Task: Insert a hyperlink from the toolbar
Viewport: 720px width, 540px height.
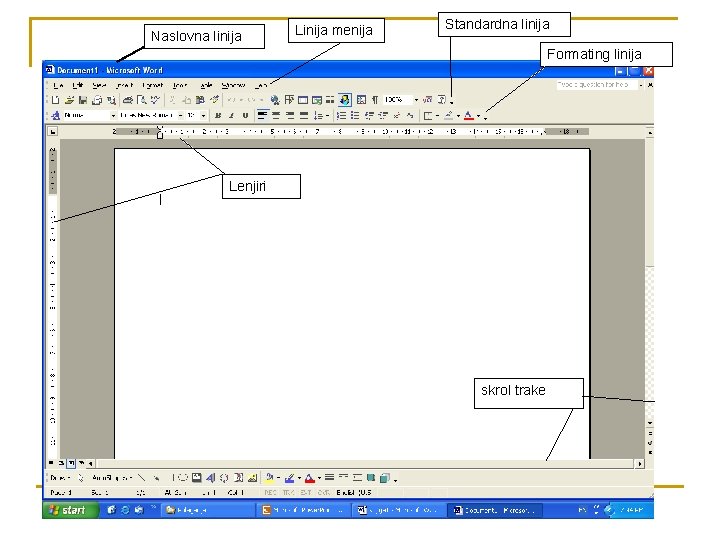Action: point(275,100)
